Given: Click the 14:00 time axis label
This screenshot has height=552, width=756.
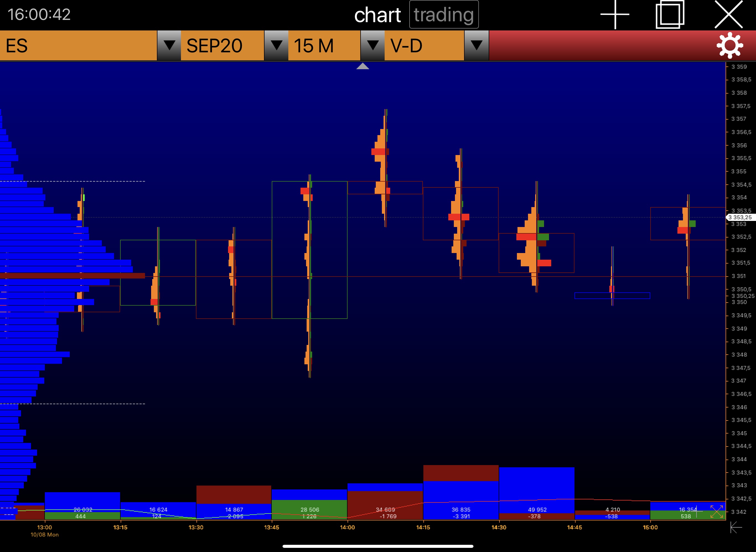Looking at the screenshot, I should (347, 527).
